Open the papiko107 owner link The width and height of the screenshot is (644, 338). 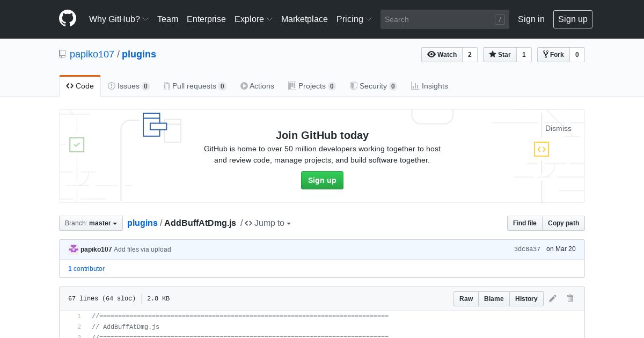coord(92,54)
